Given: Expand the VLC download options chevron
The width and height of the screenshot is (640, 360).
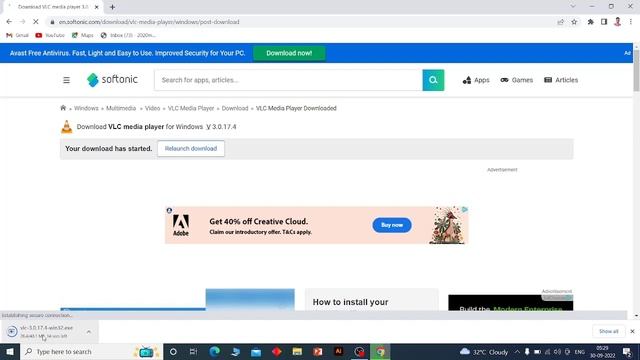Looking at the screenshot, I should click(x=89, y=332).
